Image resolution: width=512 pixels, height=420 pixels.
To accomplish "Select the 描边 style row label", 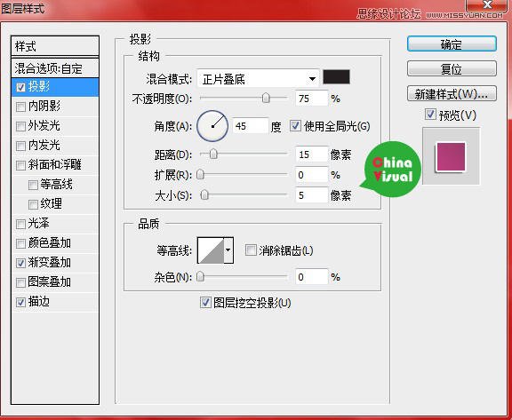I will (39, 302).
